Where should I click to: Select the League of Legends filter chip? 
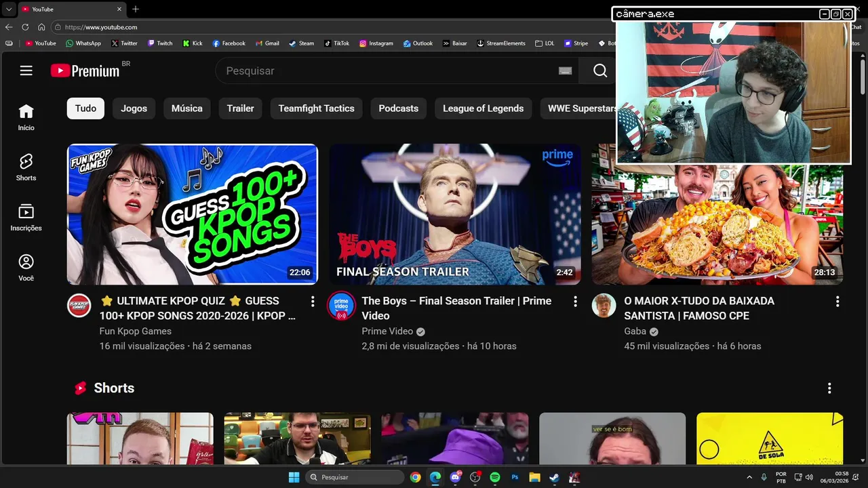point(484,108)
